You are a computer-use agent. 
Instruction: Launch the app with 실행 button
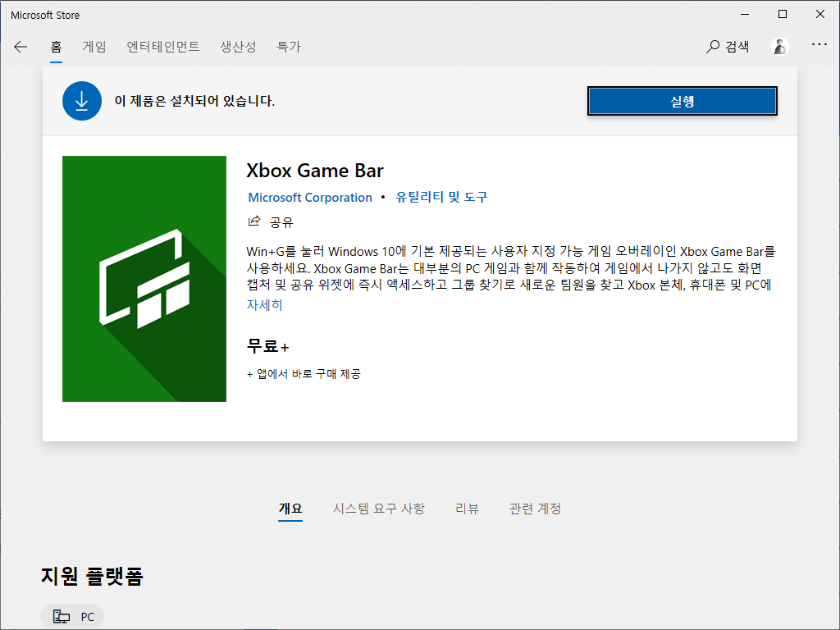point(682,101)
